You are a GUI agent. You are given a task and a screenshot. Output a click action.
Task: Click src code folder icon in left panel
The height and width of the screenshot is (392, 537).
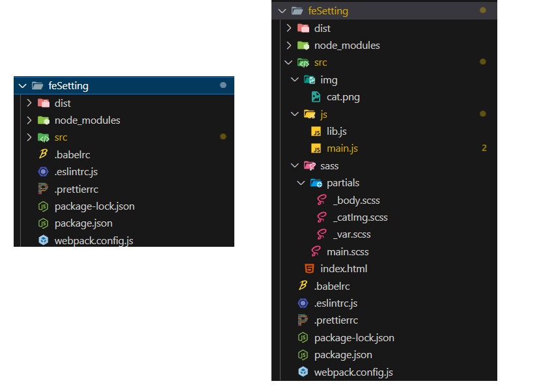(44, 137)
